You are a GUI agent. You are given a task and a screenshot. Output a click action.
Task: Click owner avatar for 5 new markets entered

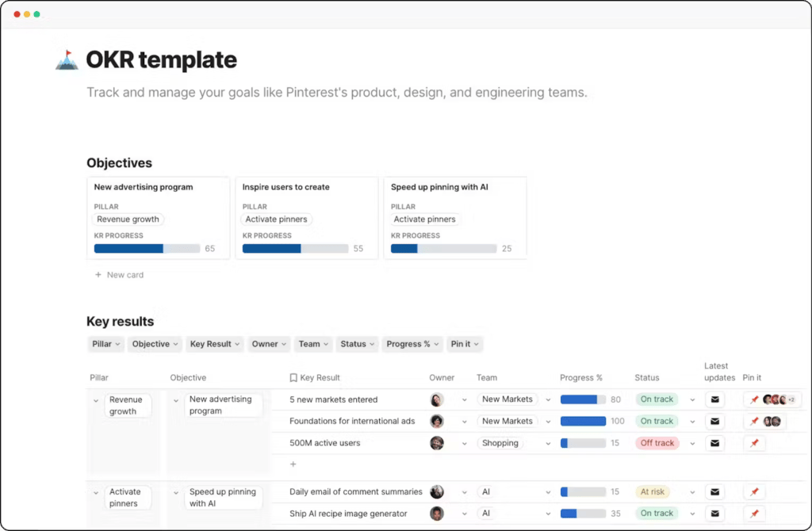(x=437, y=399)
